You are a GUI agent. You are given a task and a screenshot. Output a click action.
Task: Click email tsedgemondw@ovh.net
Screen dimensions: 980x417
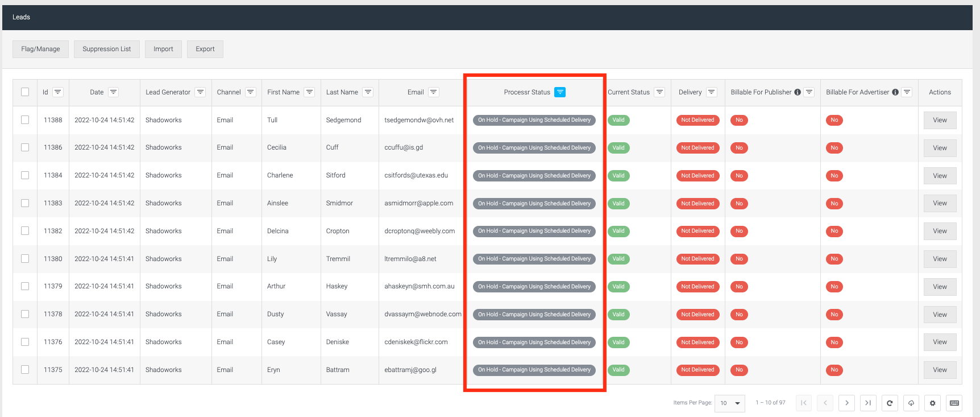419,120
